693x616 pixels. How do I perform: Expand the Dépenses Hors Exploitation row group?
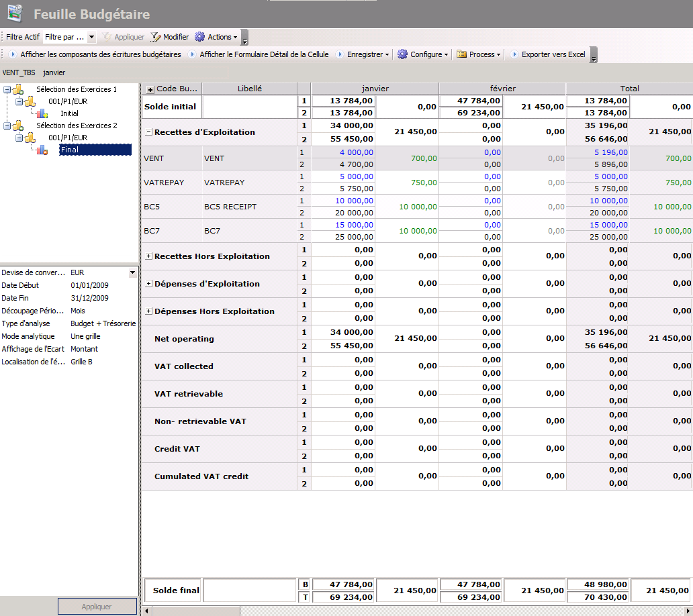148,311
